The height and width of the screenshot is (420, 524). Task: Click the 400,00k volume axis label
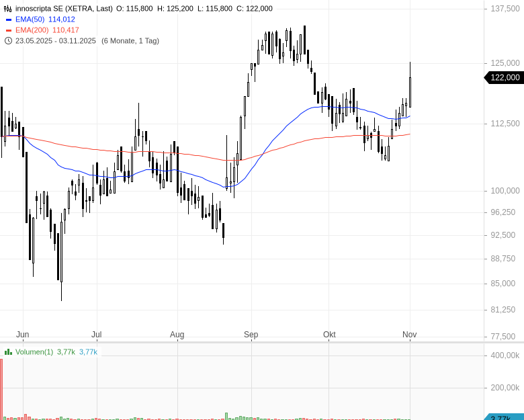point(505,355)
